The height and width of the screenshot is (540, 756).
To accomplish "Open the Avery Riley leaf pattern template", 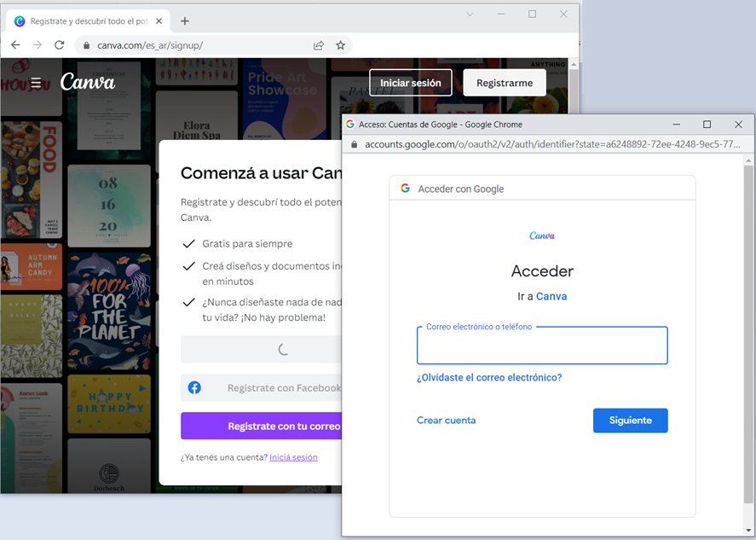I will pyautogui.click(x=32, y=336).
